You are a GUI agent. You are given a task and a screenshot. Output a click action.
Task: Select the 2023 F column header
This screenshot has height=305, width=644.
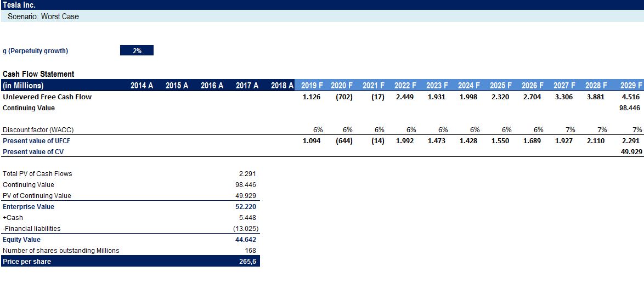point(437,86)
